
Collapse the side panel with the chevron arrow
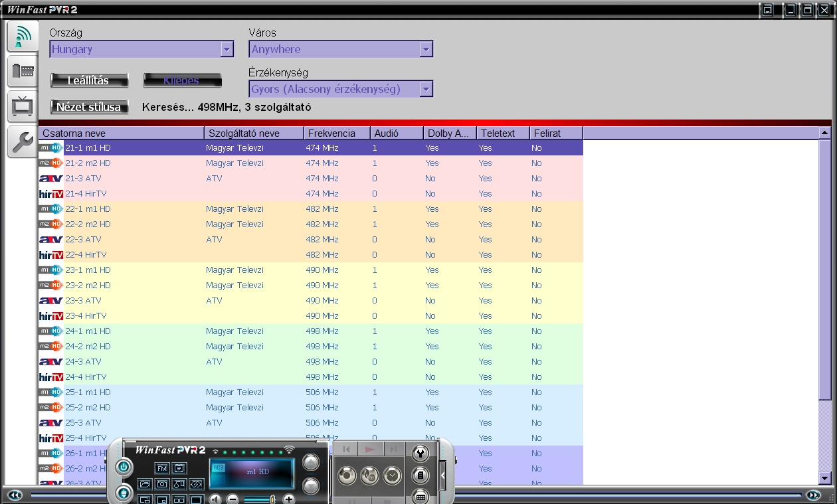443,475
